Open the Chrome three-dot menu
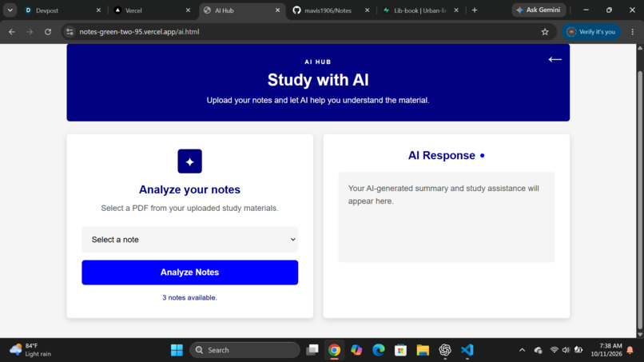 [633, 32]
